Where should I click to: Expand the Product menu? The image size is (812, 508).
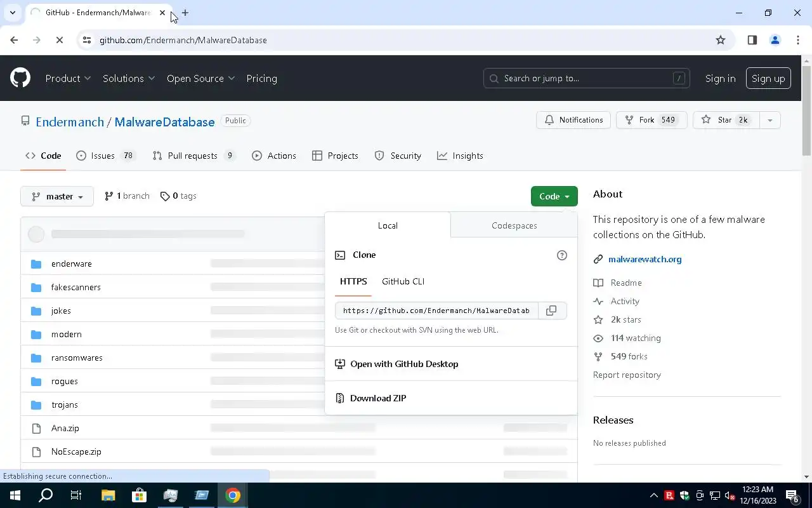[68, 78]
